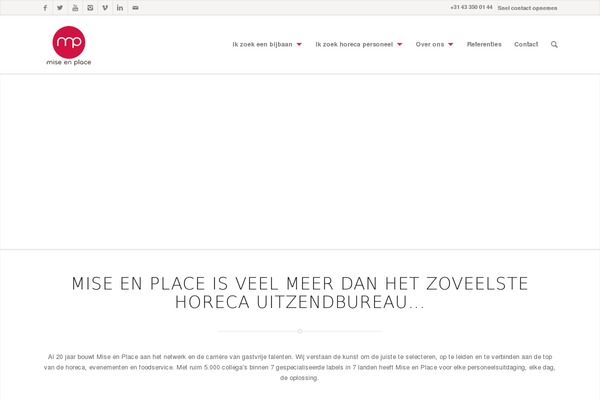This screenshot has width=600, height=400.
Task: Expand the 'Ik zoek horeca personeel' dropdown arrow
Action: (x=400, y=44)
